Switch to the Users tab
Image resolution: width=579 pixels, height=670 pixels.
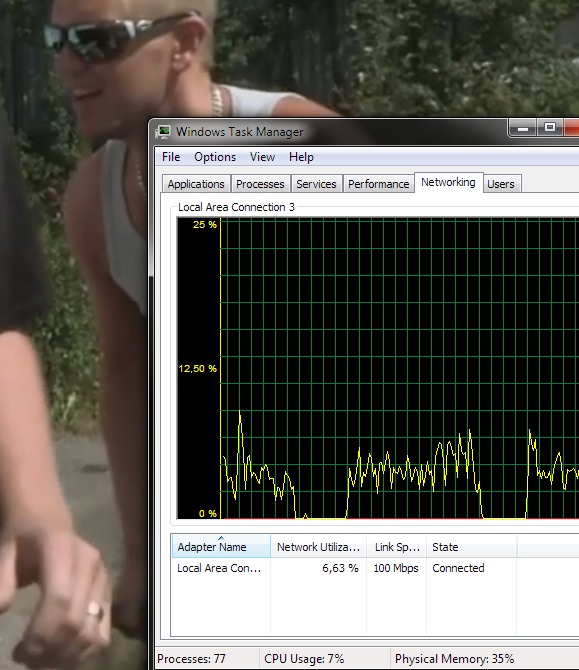pyautogui.click(x=501, y=184)
